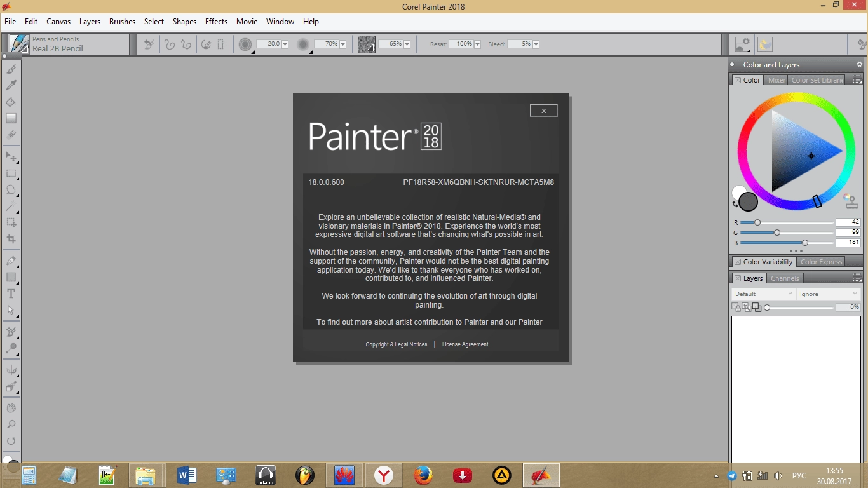Open the Brushes menu
Image resolution: width=868 pixels, height=488 pixels.
[x=122, y=22]
